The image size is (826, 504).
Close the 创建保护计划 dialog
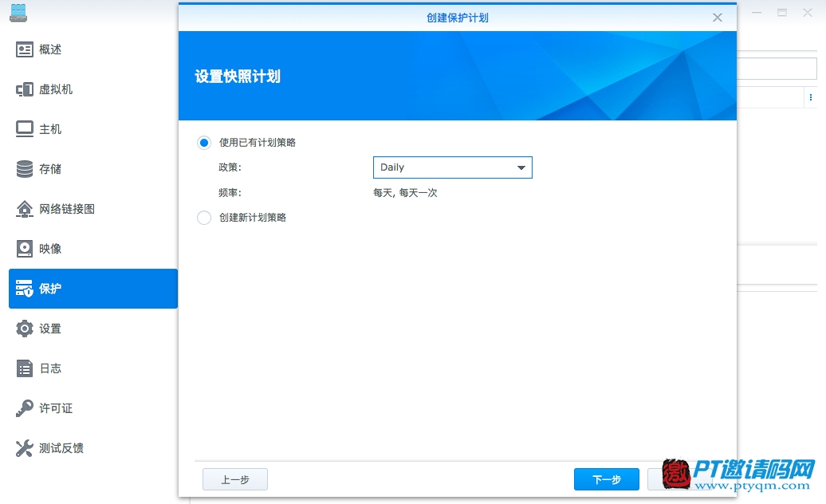point(718,18)
